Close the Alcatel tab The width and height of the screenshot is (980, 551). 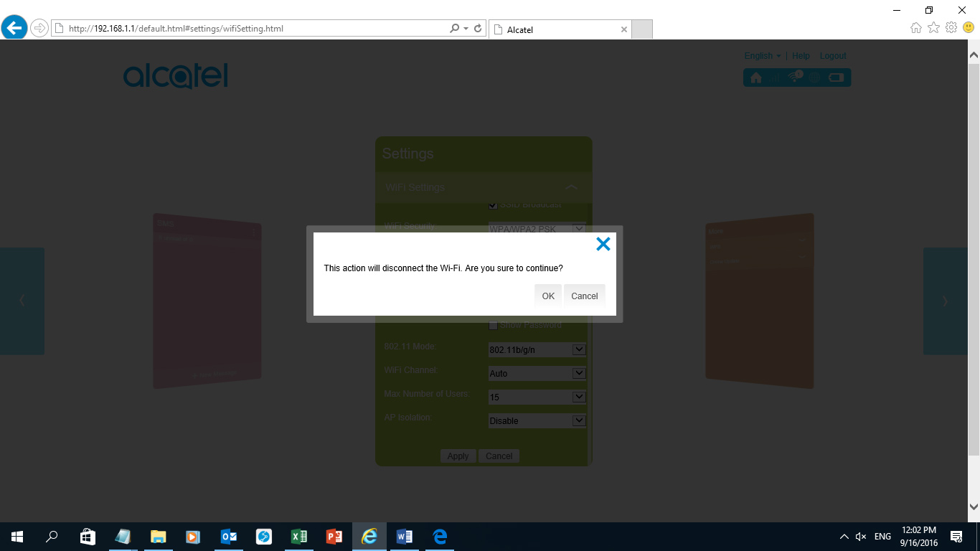623,29
